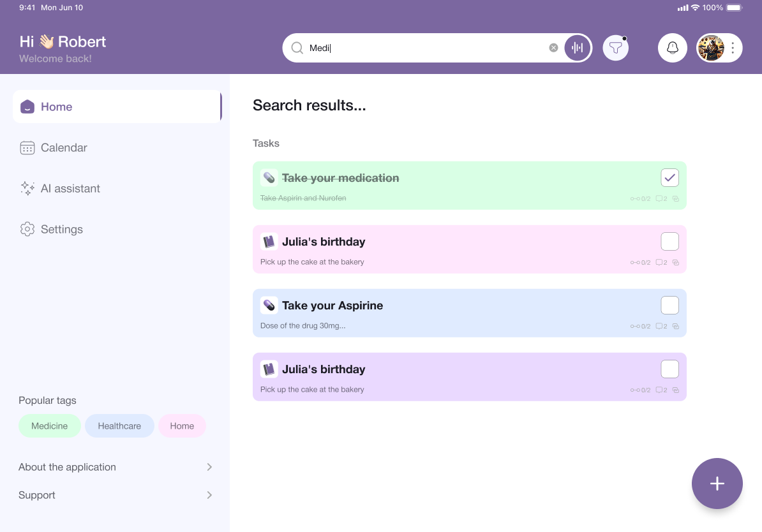Open the three-dot profile menu
Image resolution: width=762 pixels, height=532 pixels.
733,48
